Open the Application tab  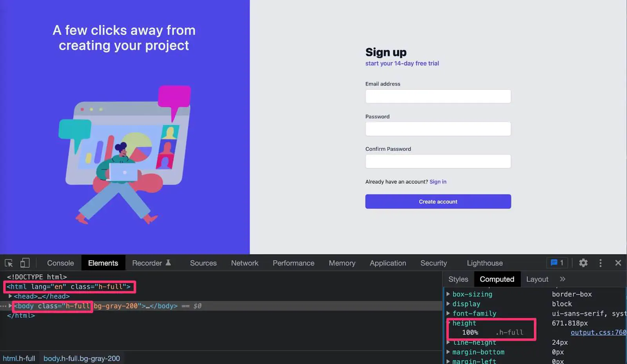point(388,263)
